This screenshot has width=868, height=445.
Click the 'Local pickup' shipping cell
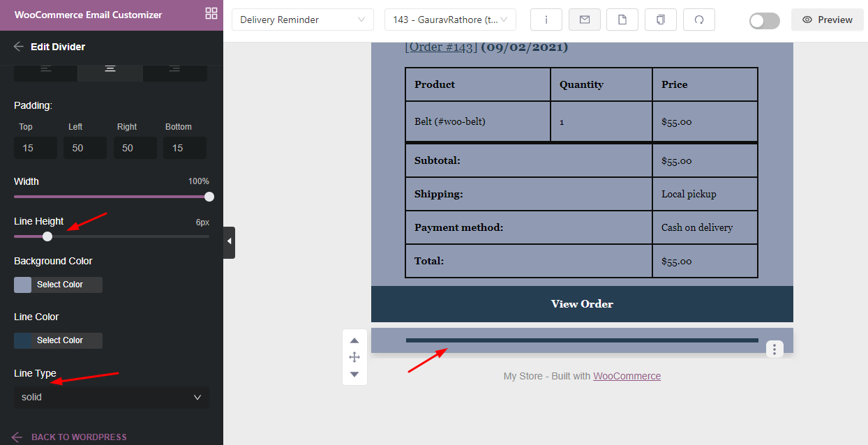705,194
